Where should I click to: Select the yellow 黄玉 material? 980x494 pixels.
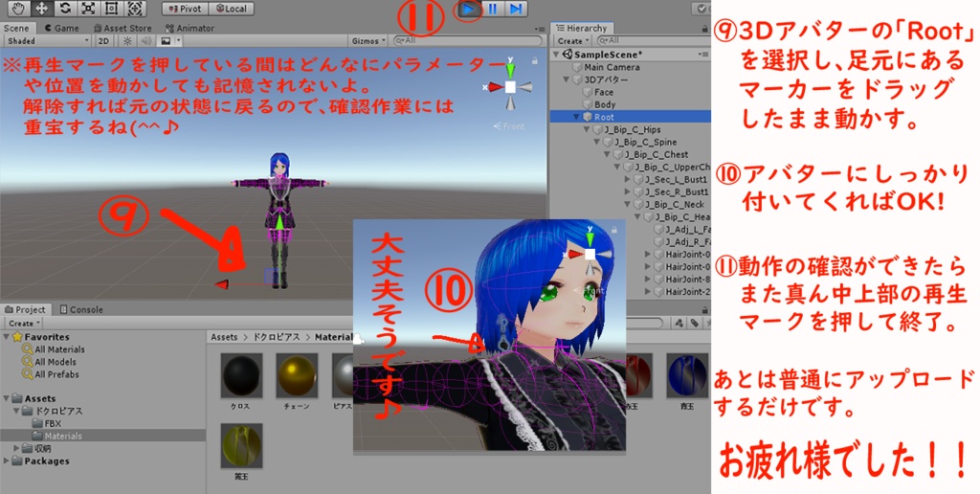(x=241, y=446)
